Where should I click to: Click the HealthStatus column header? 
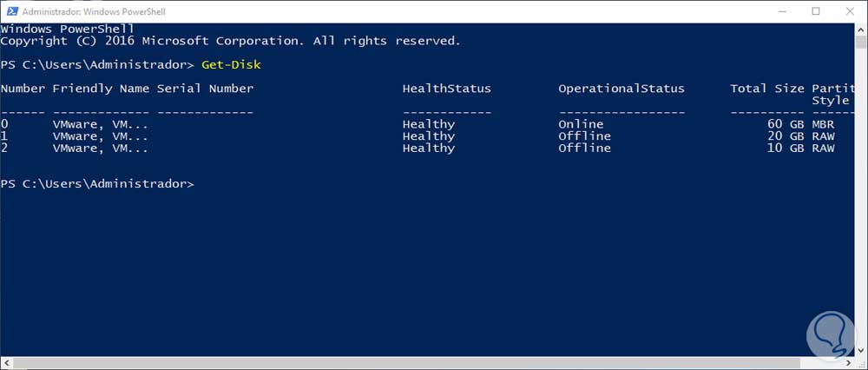446,89
